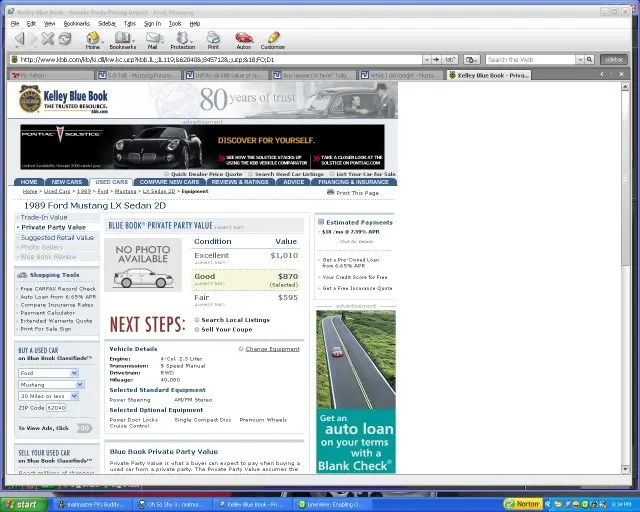Go back with the Back arrow
This screenshot has height=512, width=640.
point(19,38)
